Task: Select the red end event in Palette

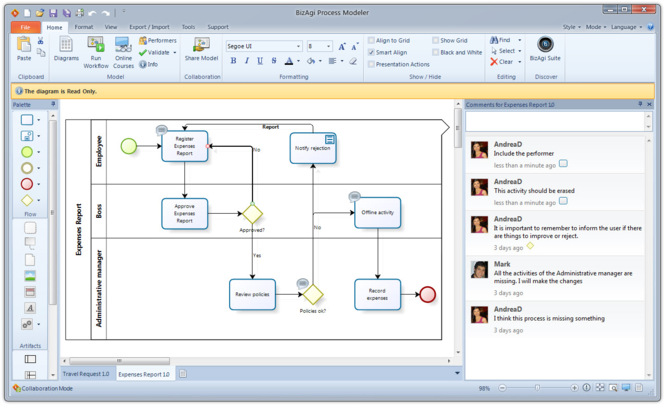Action: [28, 184]
